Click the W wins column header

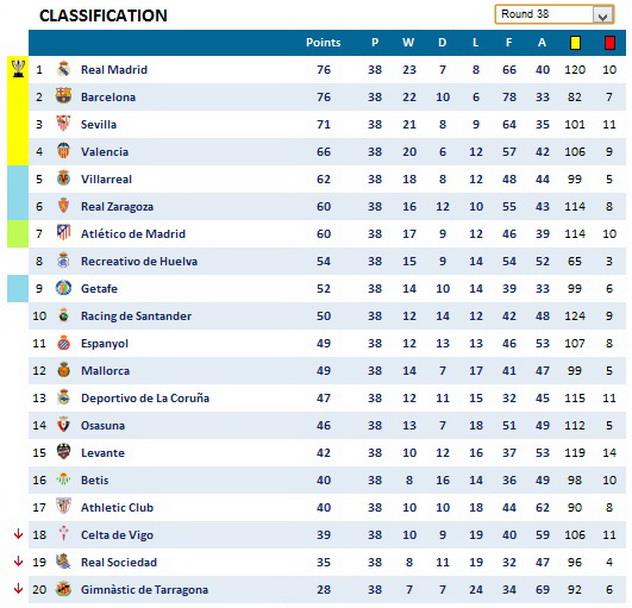[408, 43]
